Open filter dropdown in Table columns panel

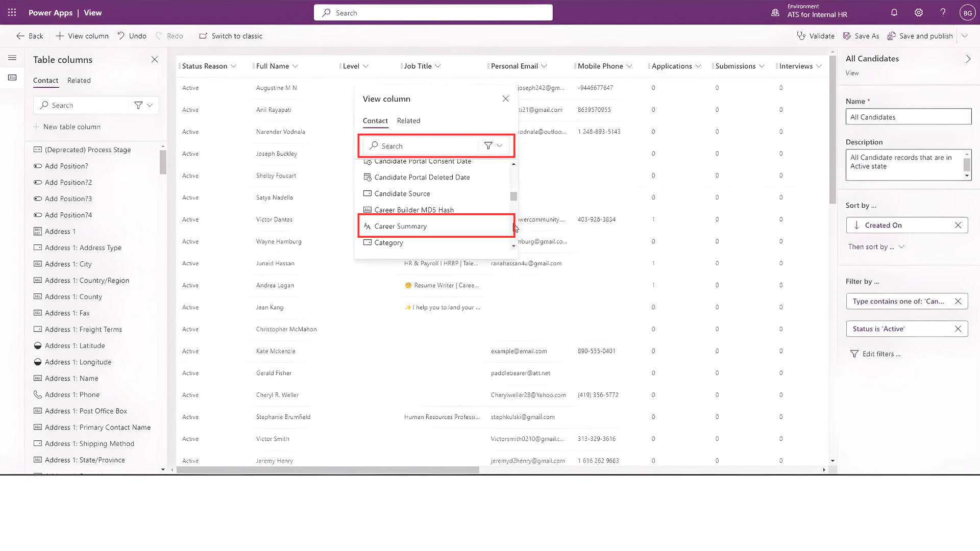143,105
